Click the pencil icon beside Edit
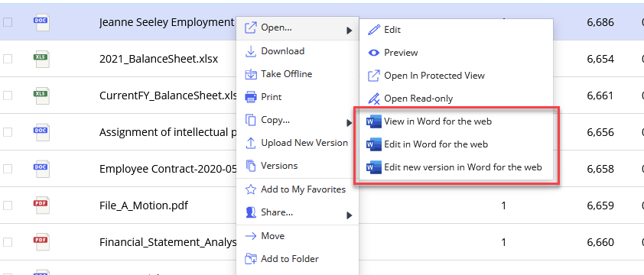644x275 pixels. (x=373, y=30)
